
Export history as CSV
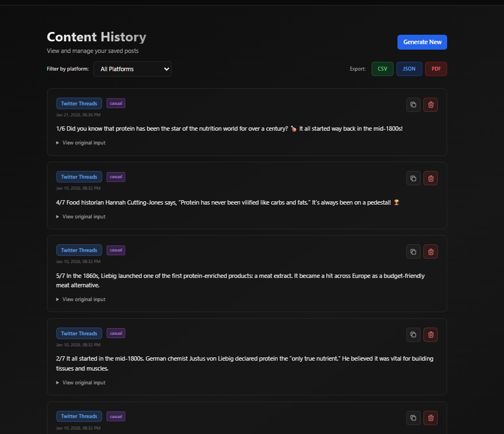click(382, 69)
